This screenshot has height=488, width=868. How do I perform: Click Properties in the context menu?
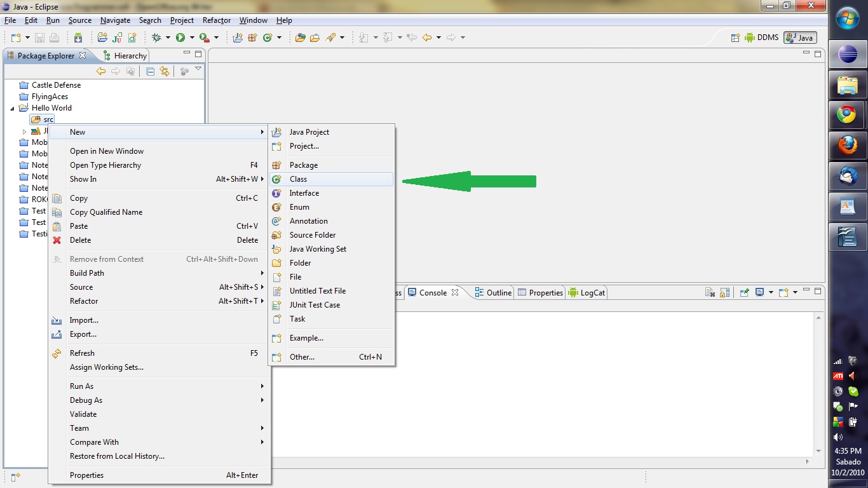click(159, 475)
